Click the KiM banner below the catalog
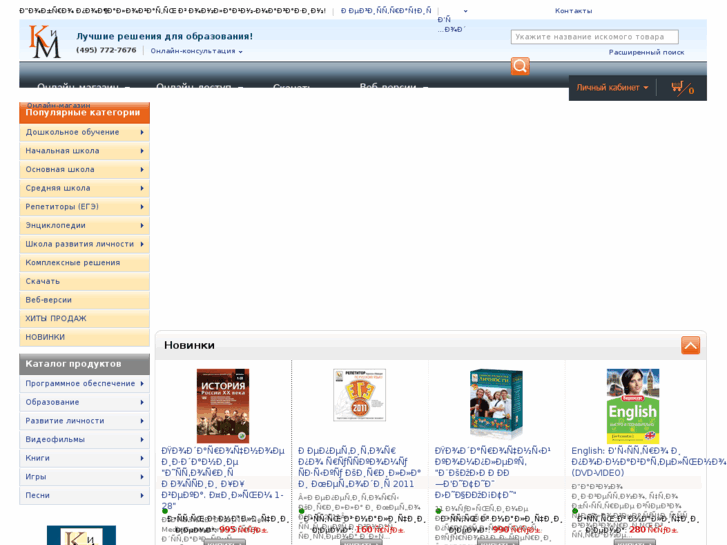The height and width of the screenshot is (545, 727). tap(81, 535)
